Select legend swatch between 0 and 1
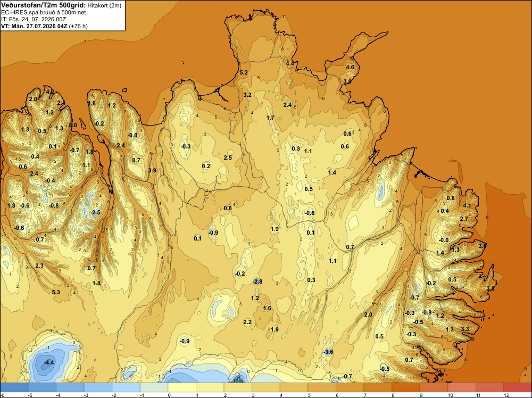This screenshot has width=532, height=398. pos(182,387)
